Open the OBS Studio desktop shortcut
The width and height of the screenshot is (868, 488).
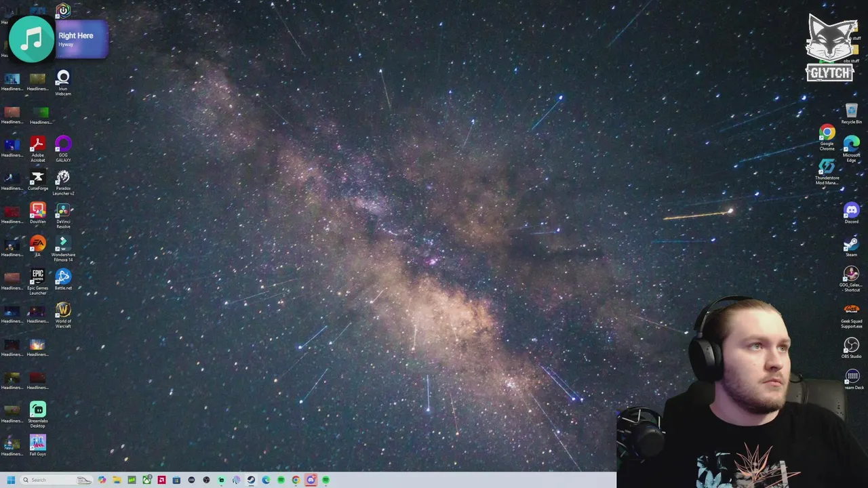point(851,348)
